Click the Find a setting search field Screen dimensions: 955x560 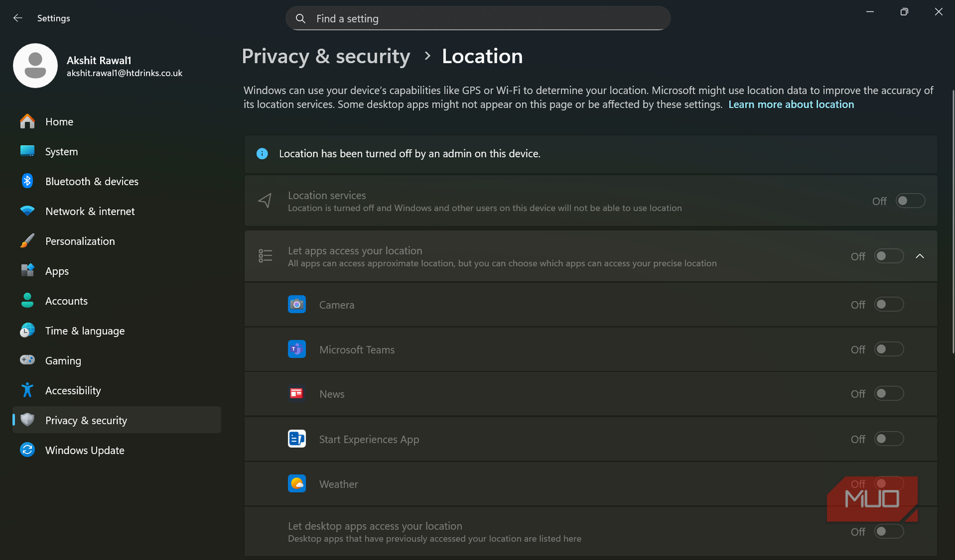click(x=477, y=18)
